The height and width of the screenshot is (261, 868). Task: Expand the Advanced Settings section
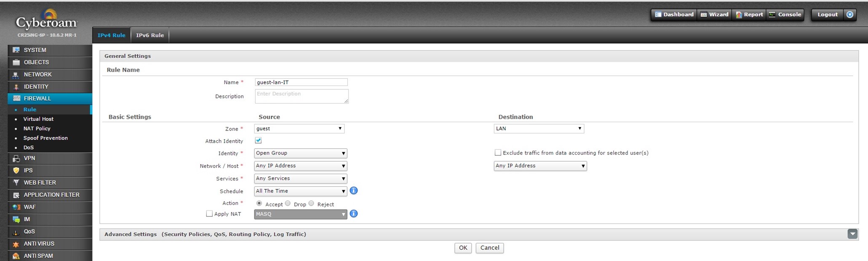[x=852, y=234]
